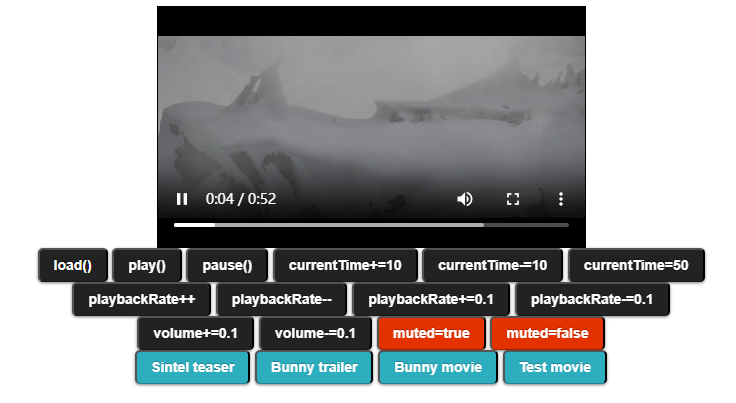The height and width of the screenshot is (403, 736).
Task: Mute audio using the speaker icon
Action: [x=465, y=199]
